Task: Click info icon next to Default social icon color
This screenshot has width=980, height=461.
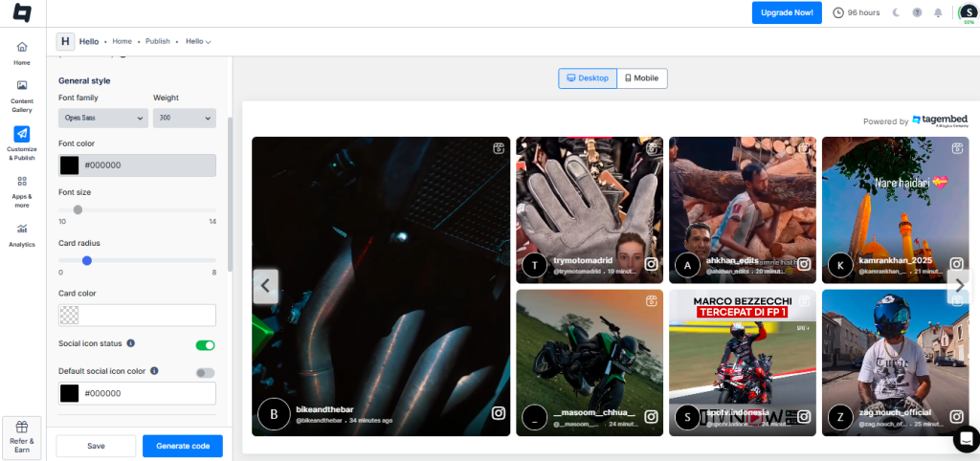Action: (x=154, y=370)
